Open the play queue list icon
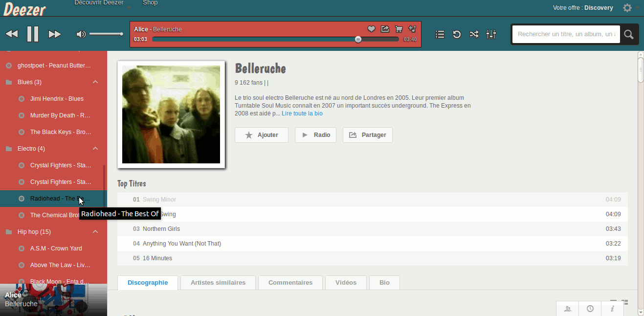Viewport: 644px width, 316px height. tap(439, 34)
